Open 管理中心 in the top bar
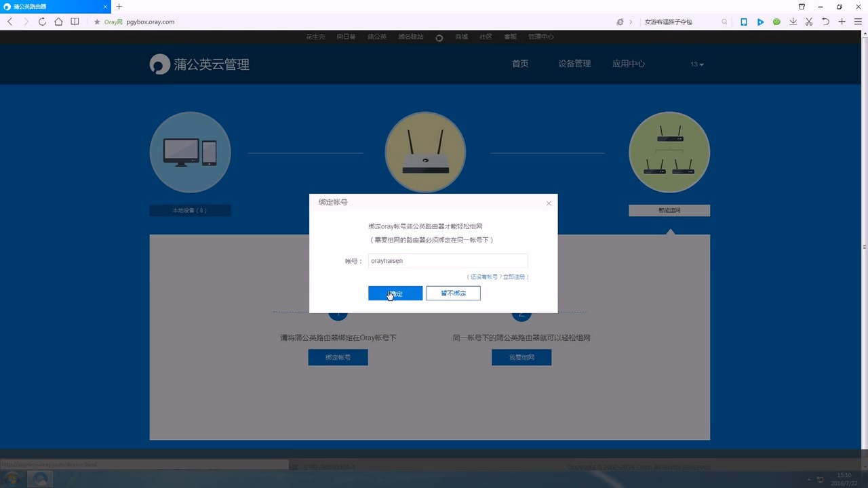868x488 pixels. click(540, 37)
